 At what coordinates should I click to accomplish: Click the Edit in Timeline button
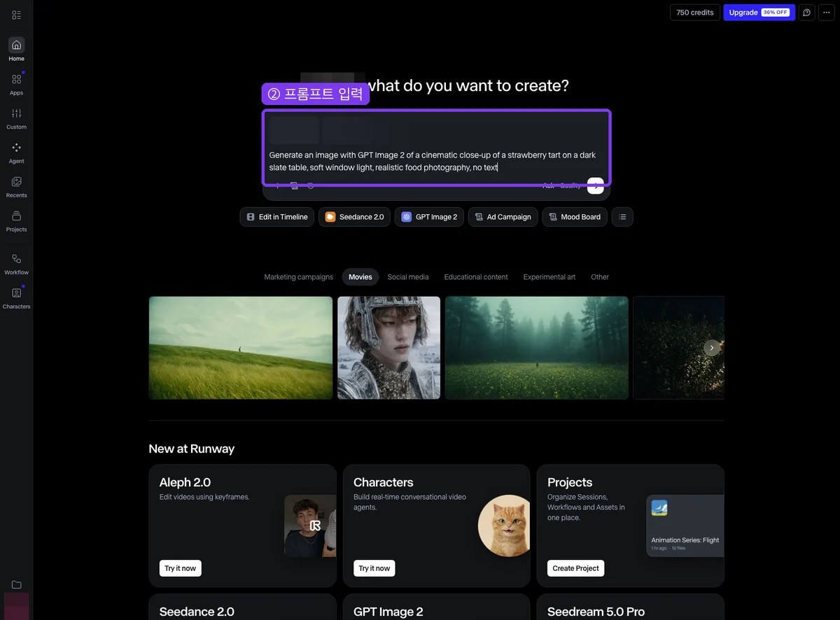pos(277,217)
